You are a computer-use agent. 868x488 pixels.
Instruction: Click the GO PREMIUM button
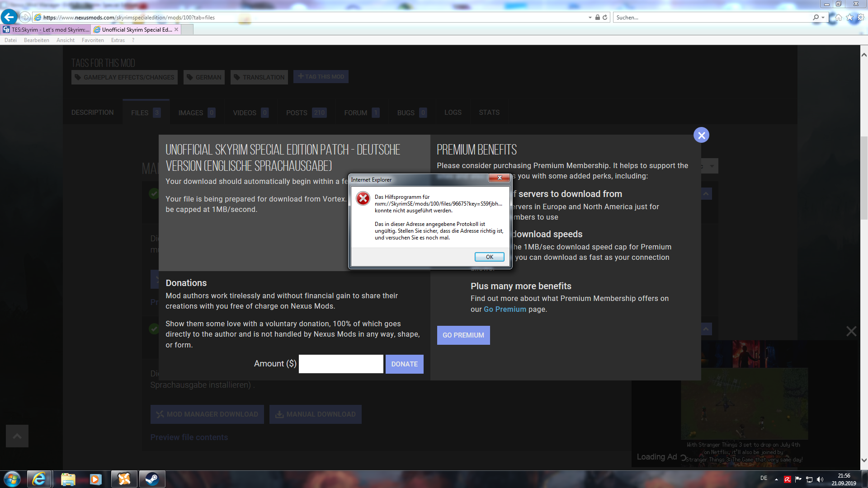[x=463, y=335]
